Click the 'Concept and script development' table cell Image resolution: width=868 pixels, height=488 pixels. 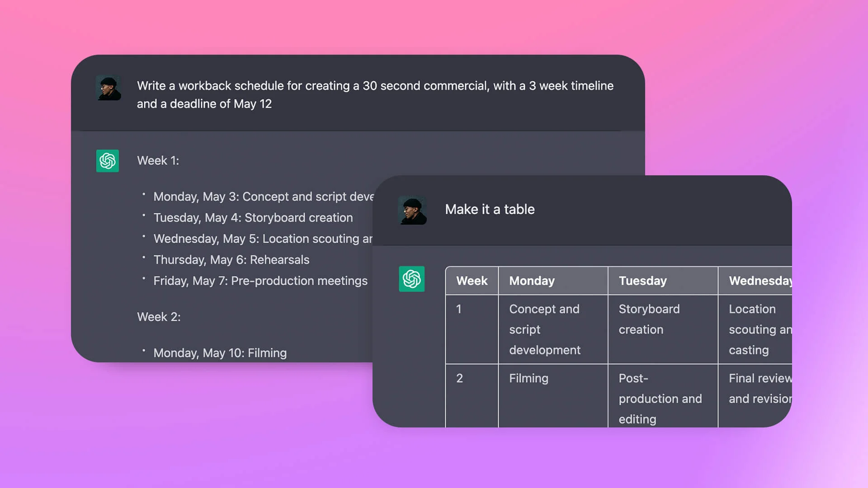(x=545, y=329)
